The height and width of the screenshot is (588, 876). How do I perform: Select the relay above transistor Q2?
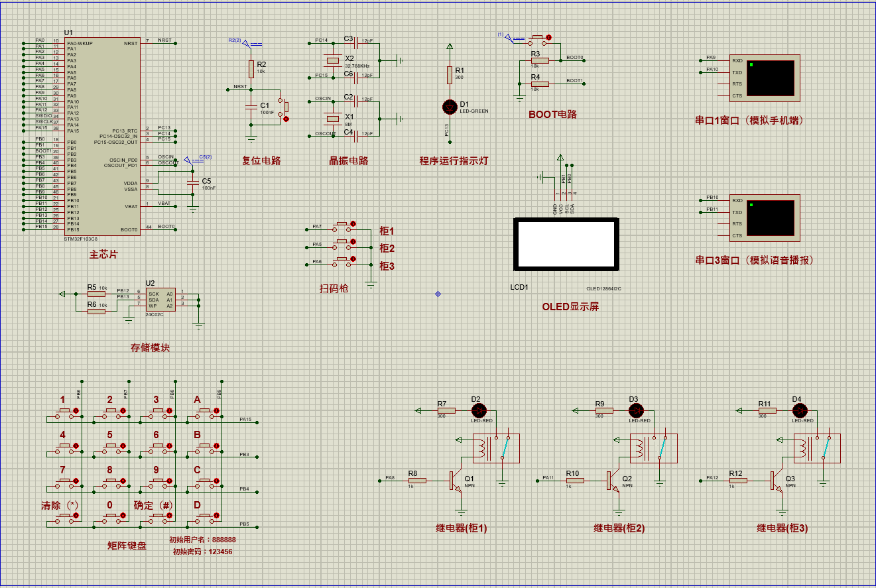[x=653, y=449]
